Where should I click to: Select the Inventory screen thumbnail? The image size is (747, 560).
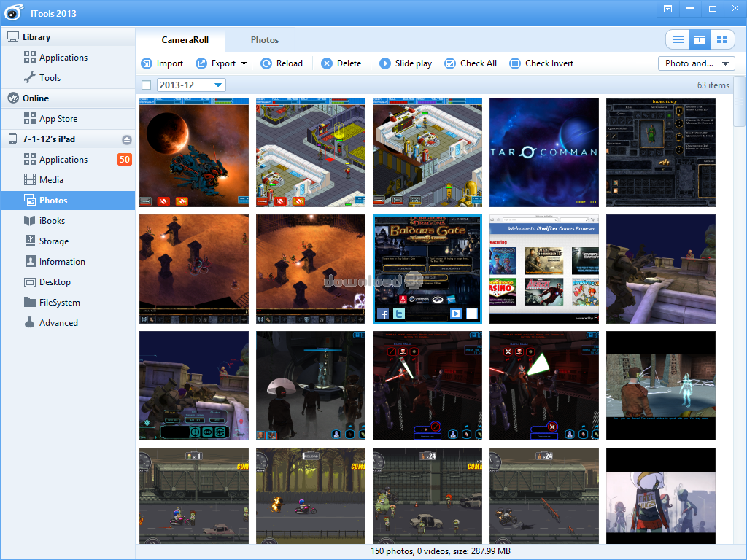pyautogui.click(x=661, y=152)
